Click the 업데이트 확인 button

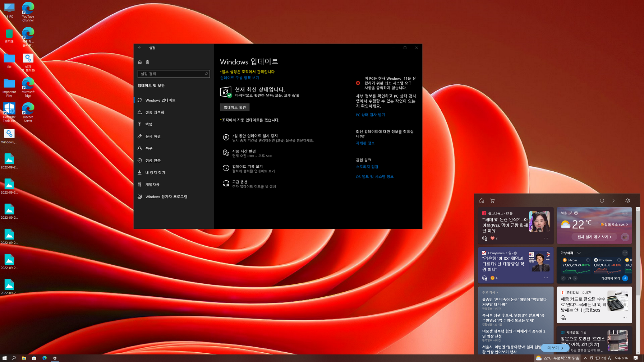[235, 107]
